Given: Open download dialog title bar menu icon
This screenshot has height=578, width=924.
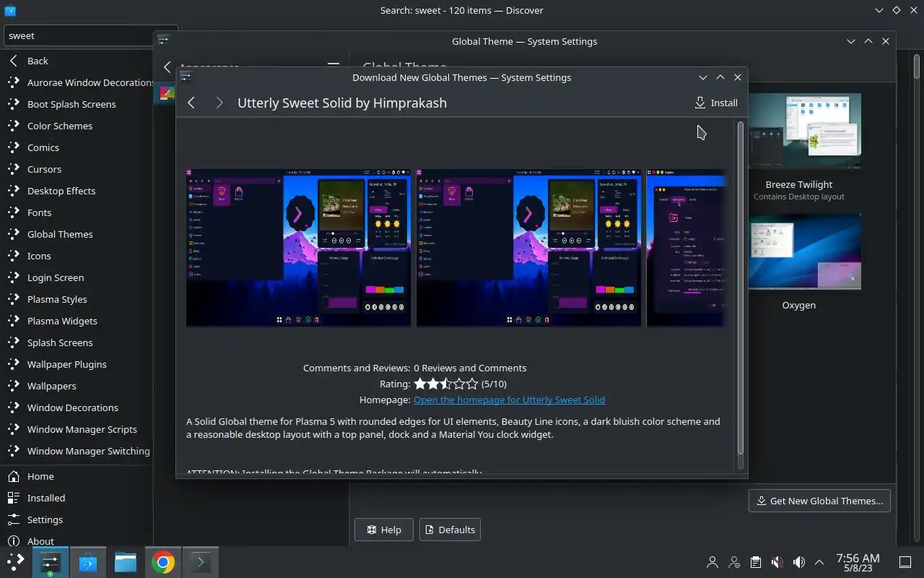Looking at the screenshot, I should coord(186,77).
